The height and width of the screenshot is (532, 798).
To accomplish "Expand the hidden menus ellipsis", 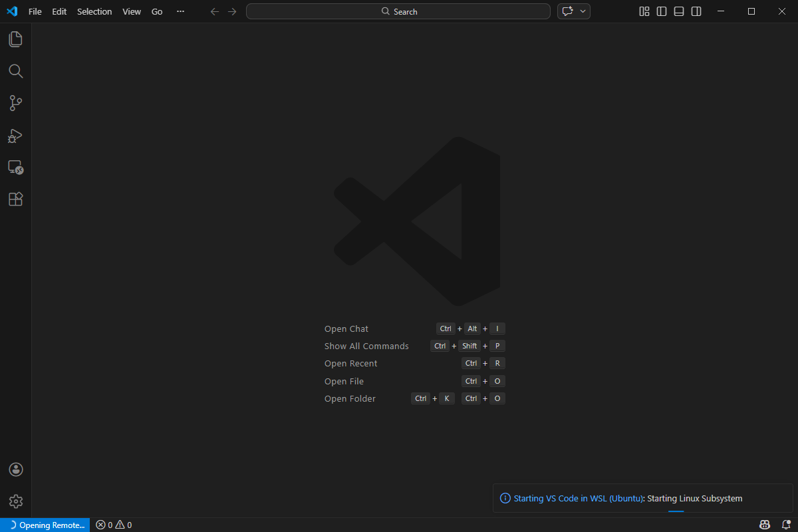I will 180,11.
